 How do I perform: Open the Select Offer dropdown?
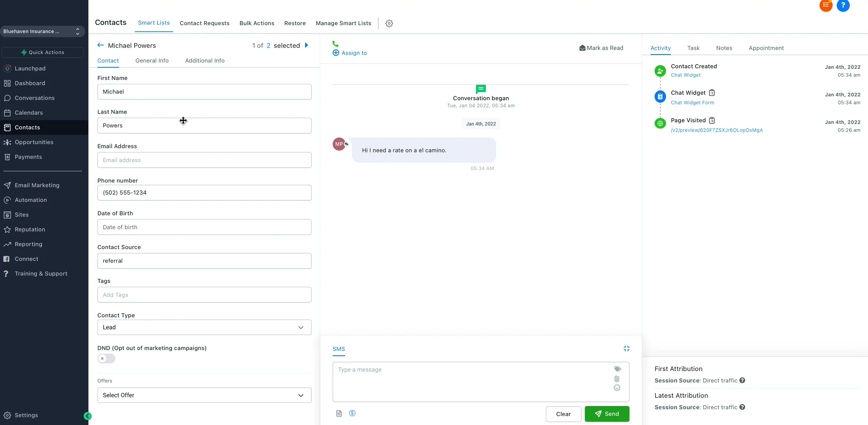204,395
